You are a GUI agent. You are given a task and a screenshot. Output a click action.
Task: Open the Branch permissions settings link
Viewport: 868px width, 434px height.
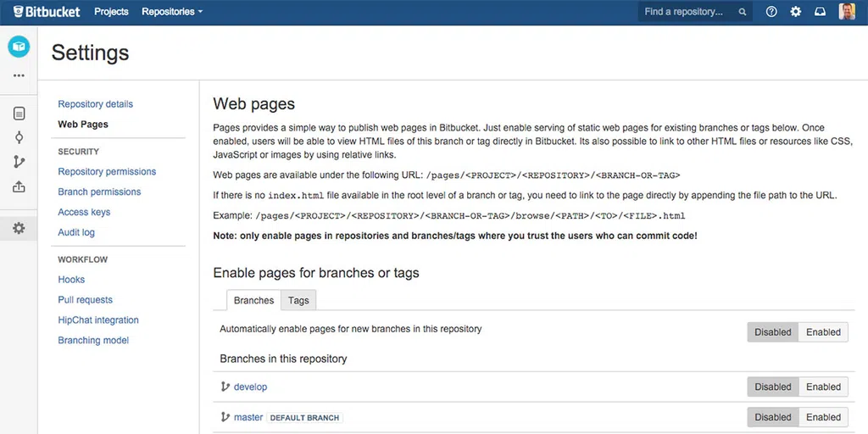tap(99, 192)
